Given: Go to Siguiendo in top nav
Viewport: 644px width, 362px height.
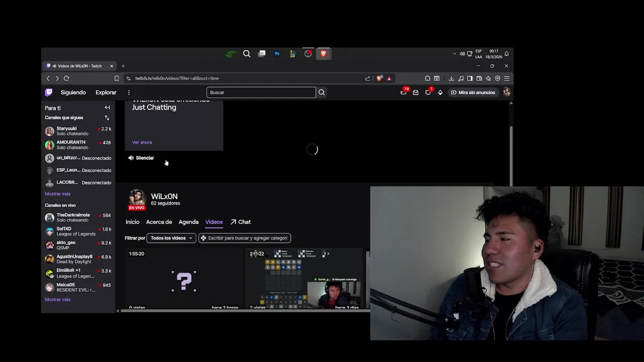Looking at the screenshot, I should pos(73,93).
